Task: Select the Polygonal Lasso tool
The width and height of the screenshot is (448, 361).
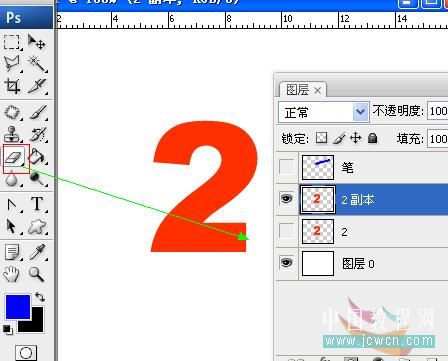Action: click(12, 63)
